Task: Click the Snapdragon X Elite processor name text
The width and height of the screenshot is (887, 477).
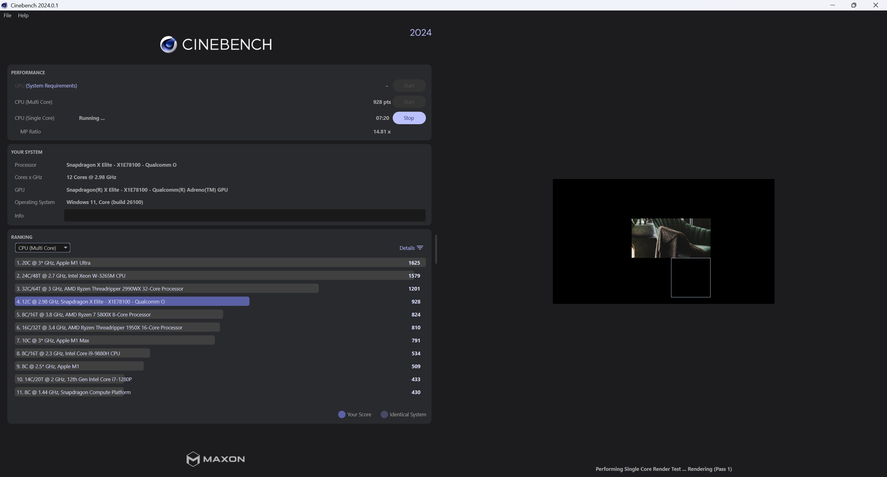Action: click(122, 165)
